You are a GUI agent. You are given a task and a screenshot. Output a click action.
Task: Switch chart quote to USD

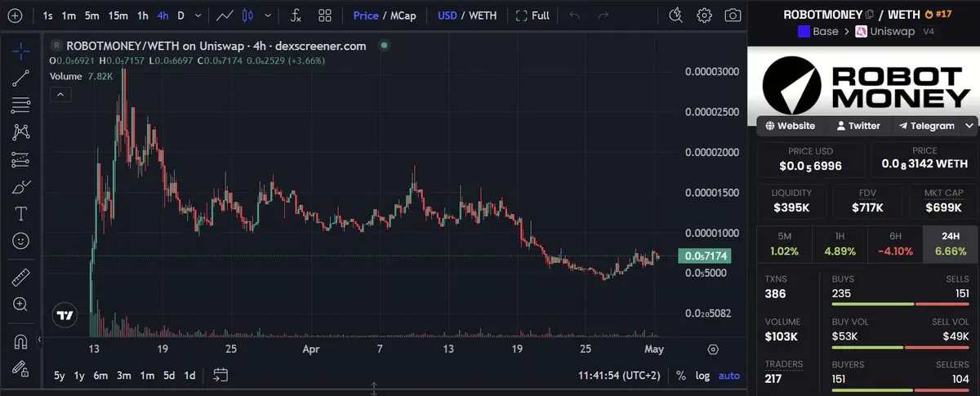pyautogui.click(x=447, y=15)
